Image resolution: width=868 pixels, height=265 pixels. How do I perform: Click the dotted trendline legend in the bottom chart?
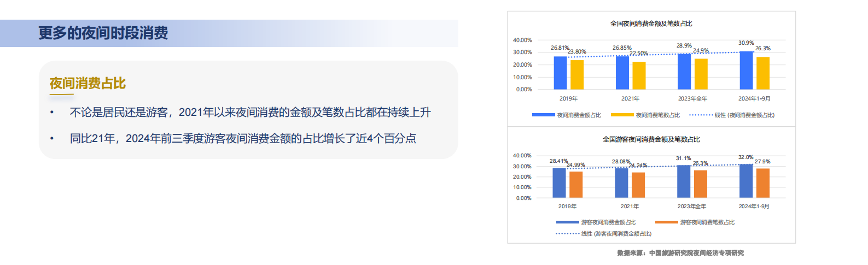coord(567,233)
